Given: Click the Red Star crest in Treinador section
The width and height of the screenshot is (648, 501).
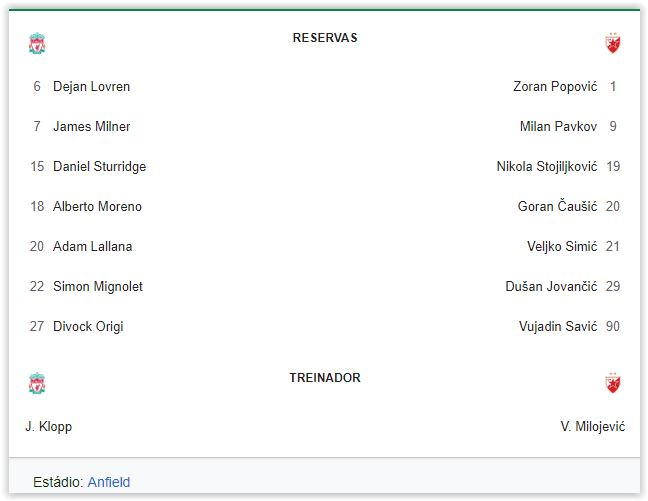Looking at the screenshot, I should (x=612, y=383).
